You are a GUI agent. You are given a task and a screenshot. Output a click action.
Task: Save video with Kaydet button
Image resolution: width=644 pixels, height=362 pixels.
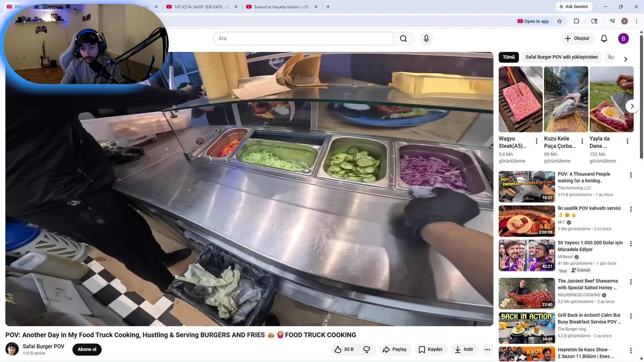(x=431, y=349)
